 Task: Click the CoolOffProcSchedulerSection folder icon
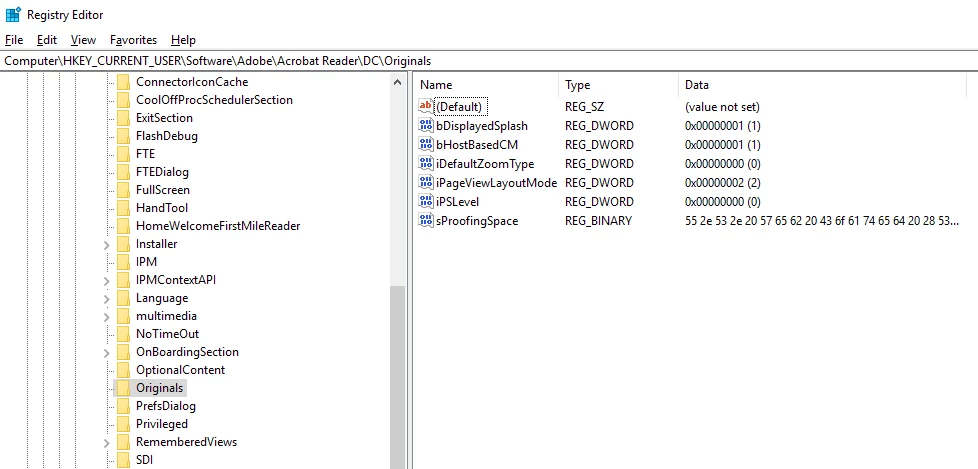coord(123,100)
